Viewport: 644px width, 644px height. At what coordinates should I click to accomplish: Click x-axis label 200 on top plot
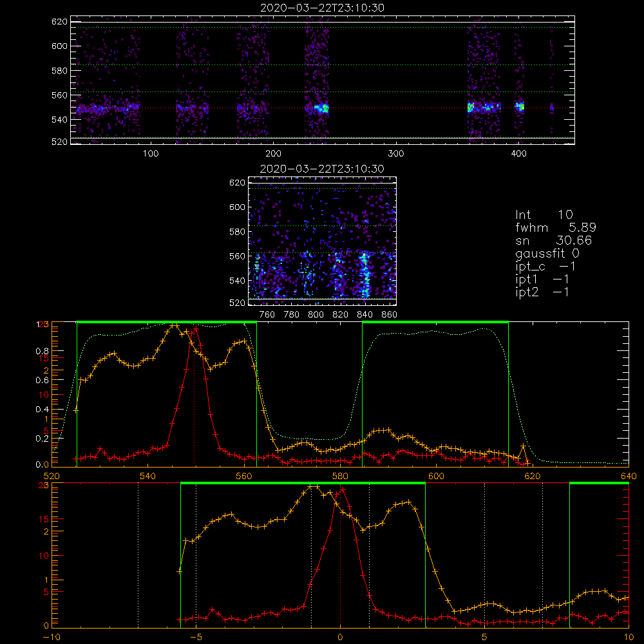(273, 154)
